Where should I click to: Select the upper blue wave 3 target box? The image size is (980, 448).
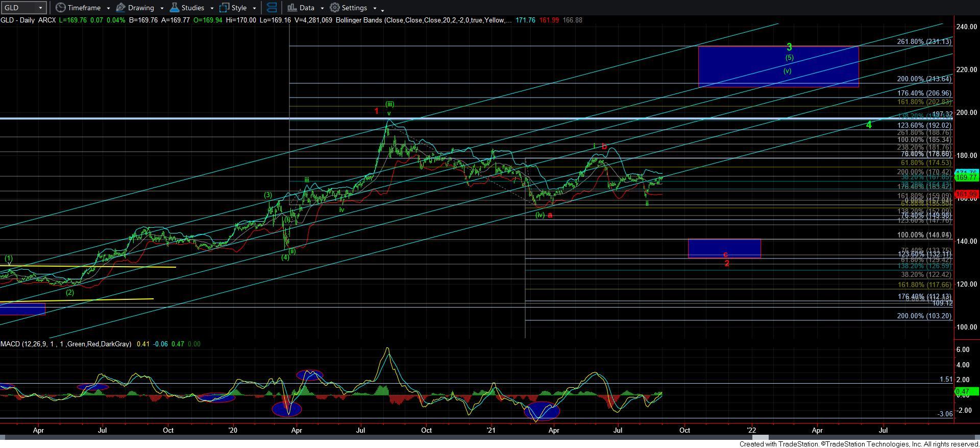tap(778, 66)
